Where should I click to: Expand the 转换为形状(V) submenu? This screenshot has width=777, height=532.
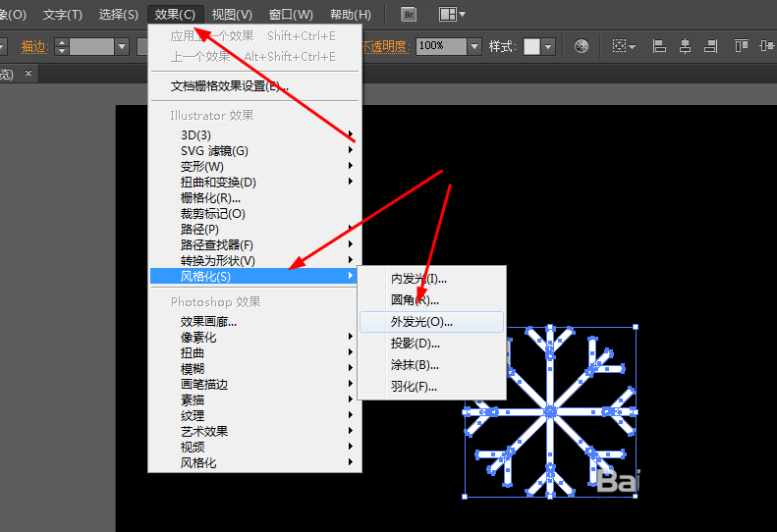point(254,260)
